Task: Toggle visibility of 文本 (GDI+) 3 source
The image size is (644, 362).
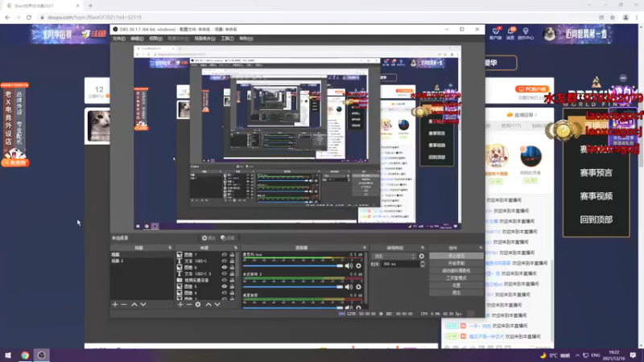Action: coord(225,274)
